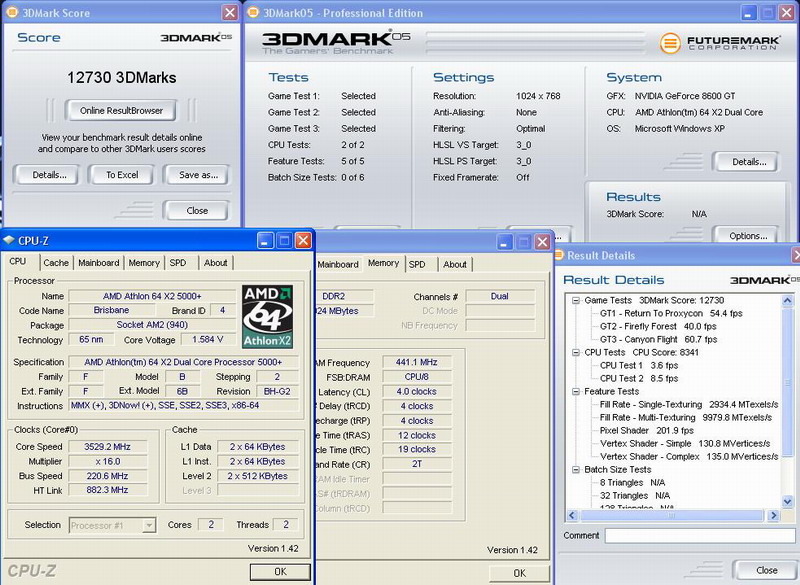The width and height of the screenshot is (800, 585).
Task: Collapse the Batch Size Tests tree node
Action: pos(576,470)
